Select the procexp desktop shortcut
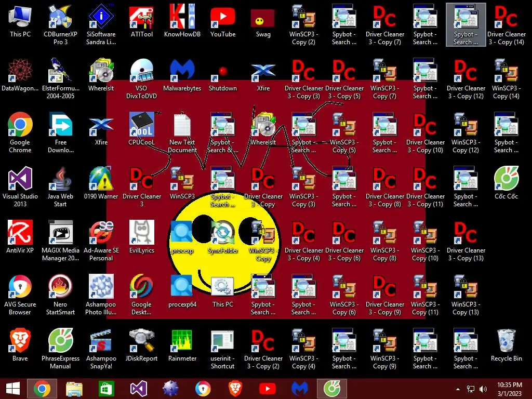The height and width of the screenshot is (399, 532). [x=182, y=237]
